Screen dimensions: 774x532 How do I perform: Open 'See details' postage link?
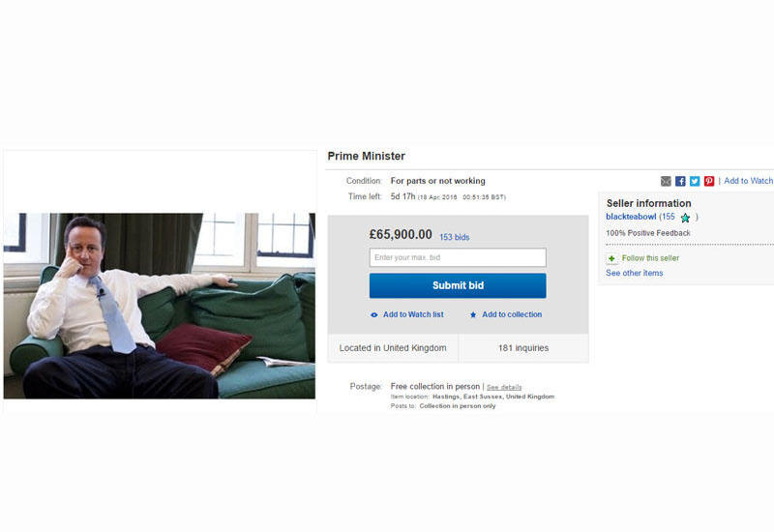click(504, 388)
